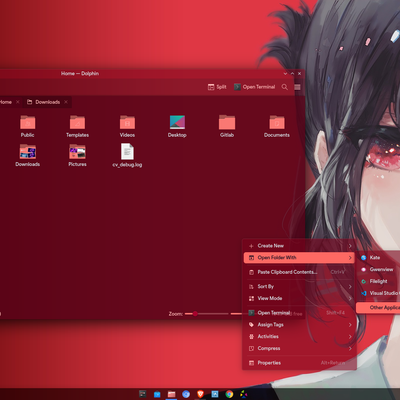The image size is (400, 400).
Task: Open the dark terminal taskbar icon
Action: point(142,394)
